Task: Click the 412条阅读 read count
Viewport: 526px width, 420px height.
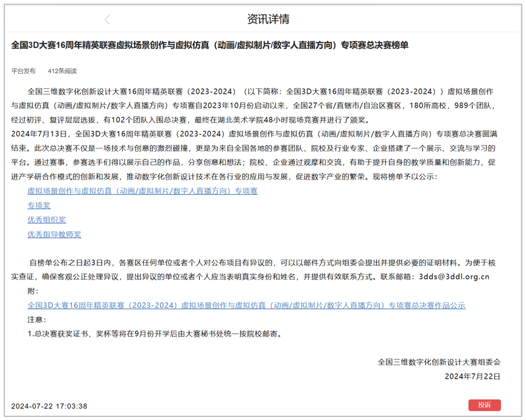Action: [62, 71]
